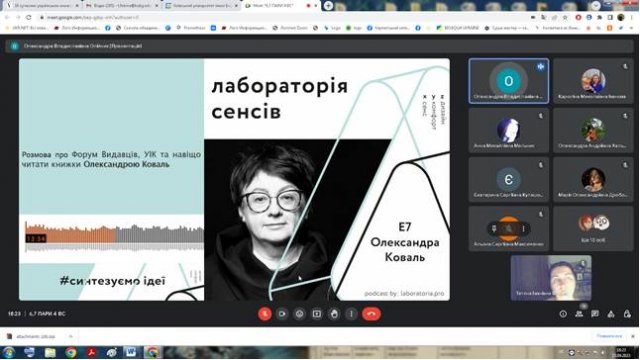
Task: Click the red leave call button
Action: [371, 314]
